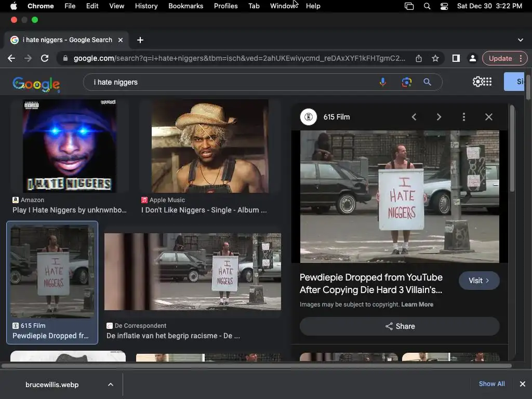Image resolution: width=532 pixels, height=399 pixels.
Task: Click the magnifier search button in Google search box
Action: (x=427, y=82)
